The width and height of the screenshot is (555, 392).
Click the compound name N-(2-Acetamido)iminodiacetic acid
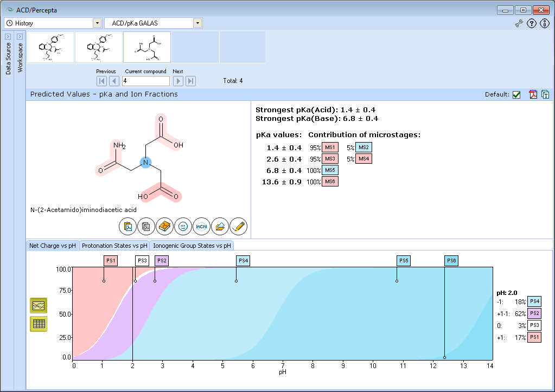pyautogui.click(x=83, y=210)
